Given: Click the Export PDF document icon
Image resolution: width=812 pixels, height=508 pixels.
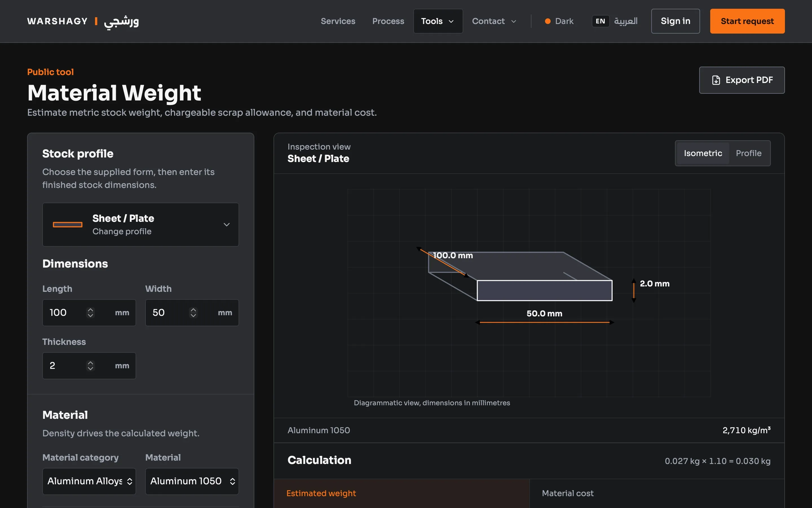Looking at the screenshot, I should [x=716, y=80].
